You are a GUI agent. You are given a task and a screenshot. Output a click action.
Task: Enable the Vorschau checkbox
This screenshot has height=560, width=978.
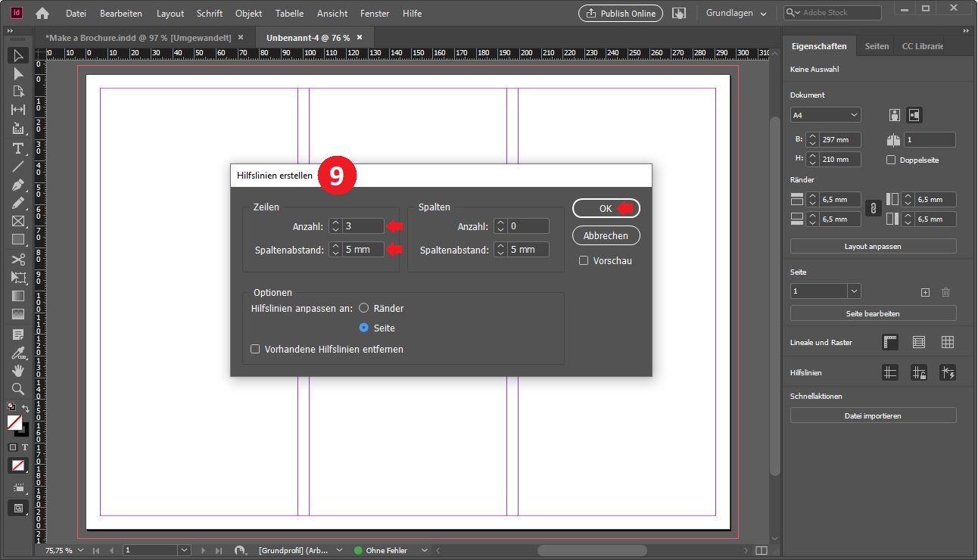click(584, 261)
